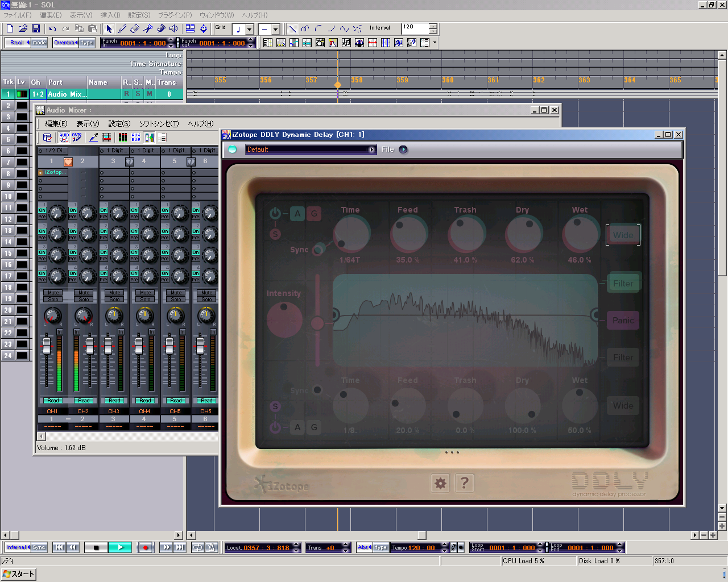Select the sine wave curve tool
The height and width of the screenshot is (582, 728).
(x=345, y=28)
